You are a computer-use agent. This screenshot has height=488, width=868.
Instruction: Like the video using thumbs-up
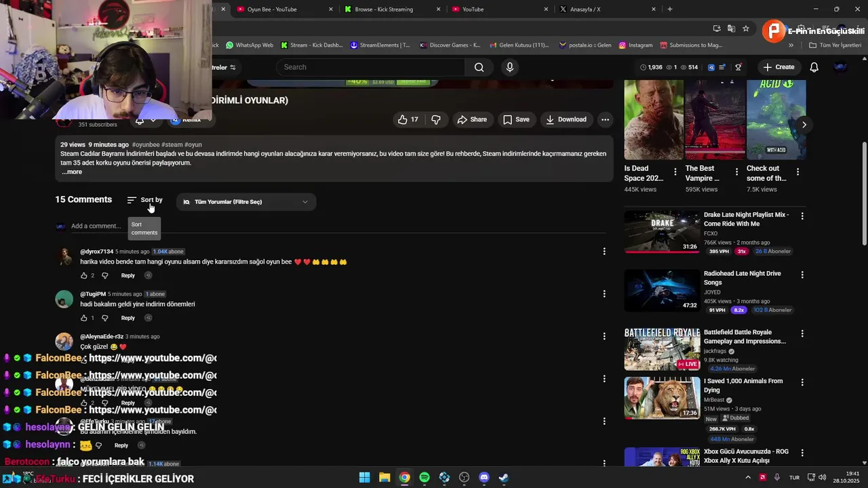pos(408,119)
